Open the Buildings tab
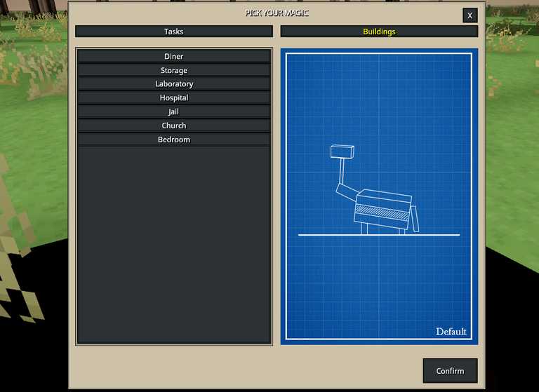 point(379,32)
